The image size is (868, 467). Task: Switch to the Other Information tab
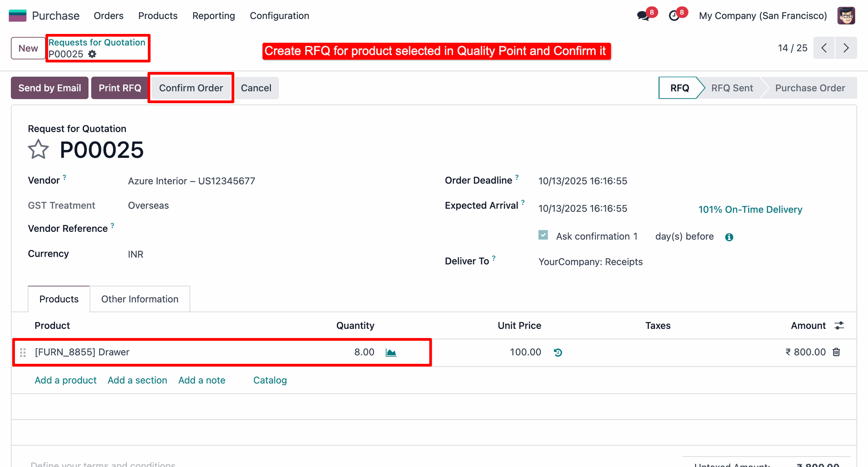point(140,299)
